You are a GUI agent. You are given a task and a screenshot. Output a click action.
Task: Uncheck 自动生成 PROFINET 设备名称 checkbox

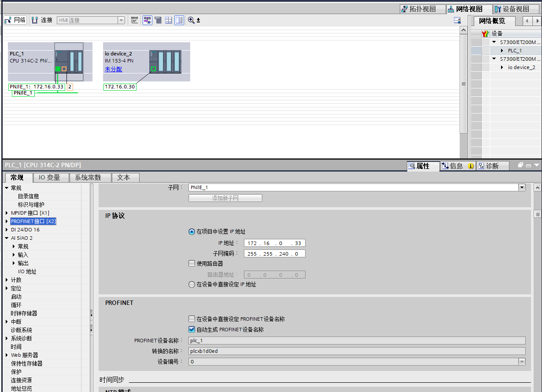(192, 330)
